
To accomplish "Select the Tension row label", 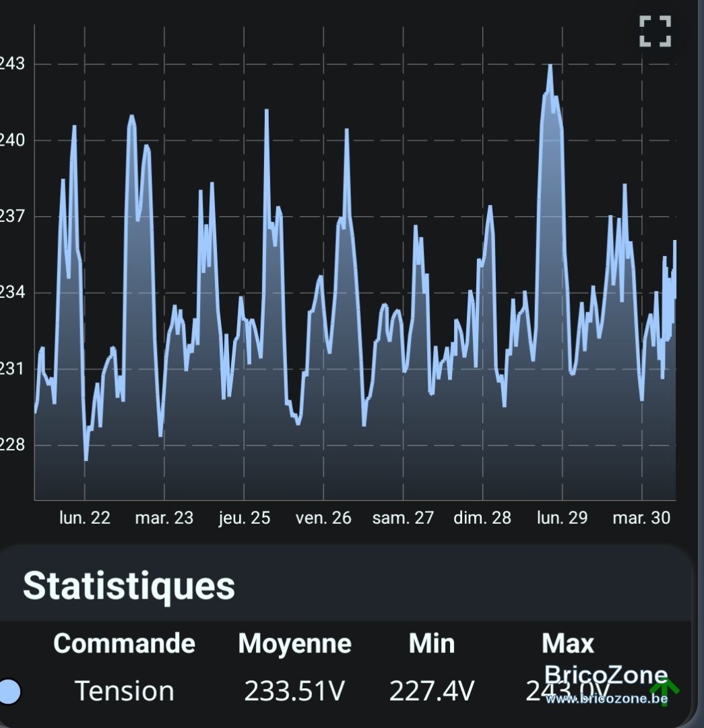I will [125, 690].
